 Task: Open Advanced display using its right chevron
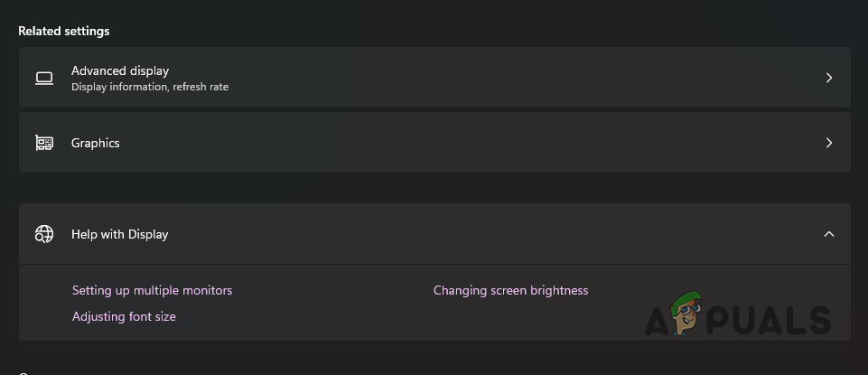point(829,79)
